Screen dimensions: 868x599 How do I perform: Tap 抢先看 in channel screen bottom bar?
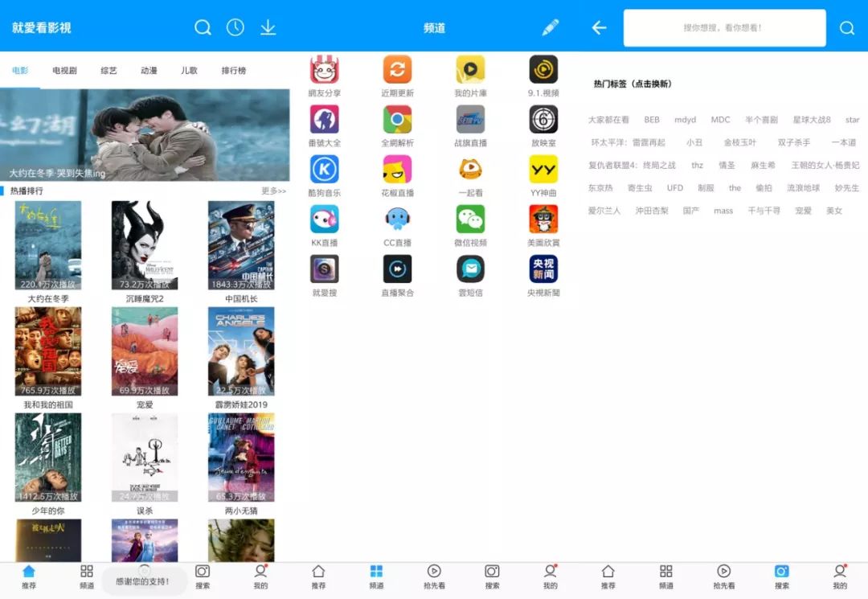pos(434,576)
